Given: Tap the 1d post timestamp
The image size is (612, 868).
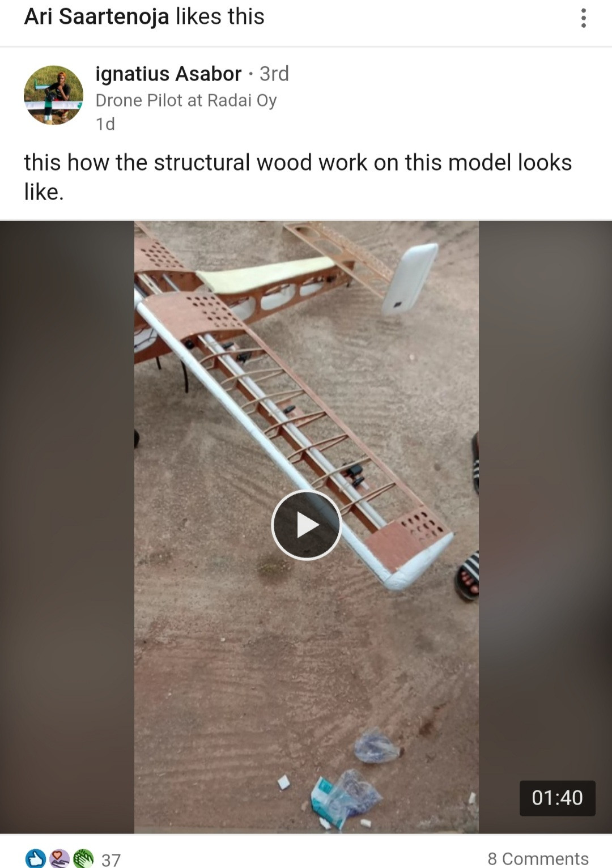Looking at the screenshot, I should (x=105, y=124).
